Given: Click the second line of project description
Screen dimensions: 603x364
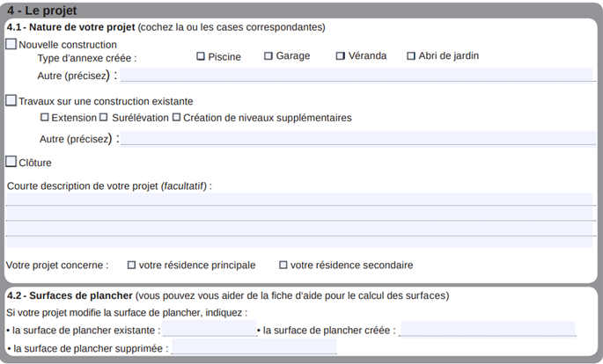Looking at the screenshot, I should point(300,214).
